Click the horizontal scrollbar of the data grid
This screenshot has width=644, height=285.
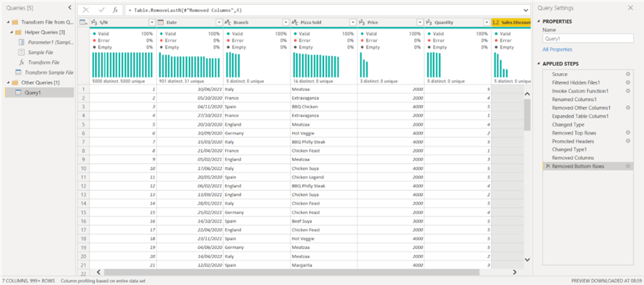[x=292, y=272]
